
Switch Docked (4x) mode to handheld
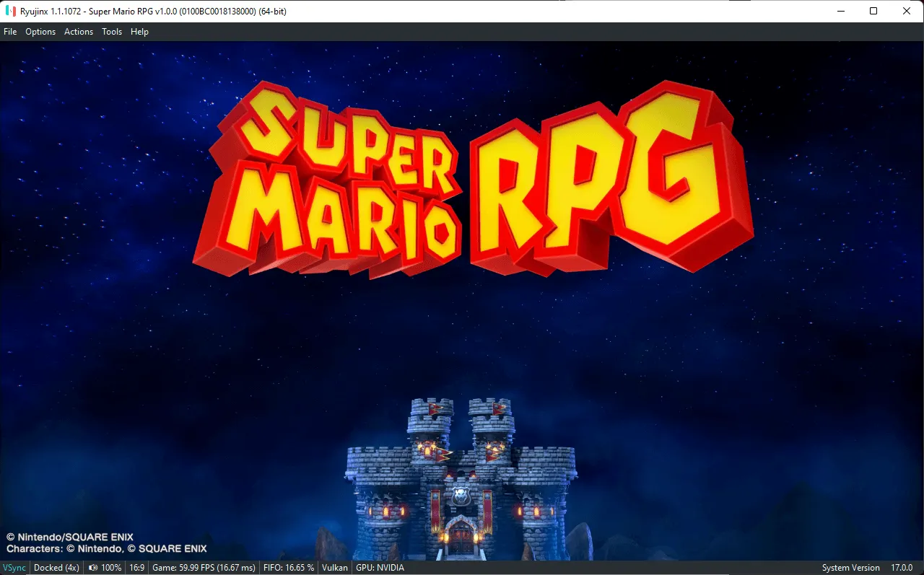tap(56, 568)
